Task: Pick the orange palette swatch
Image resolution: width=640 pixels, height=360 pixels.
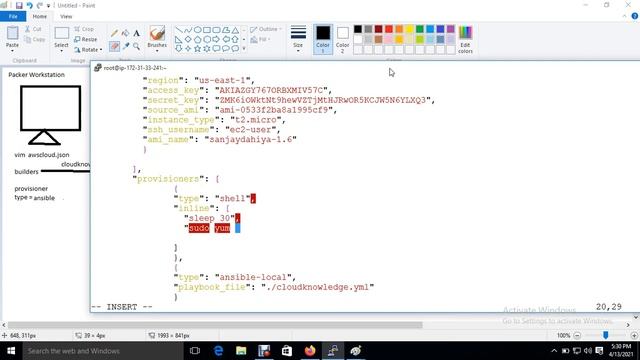Action: 399,29
